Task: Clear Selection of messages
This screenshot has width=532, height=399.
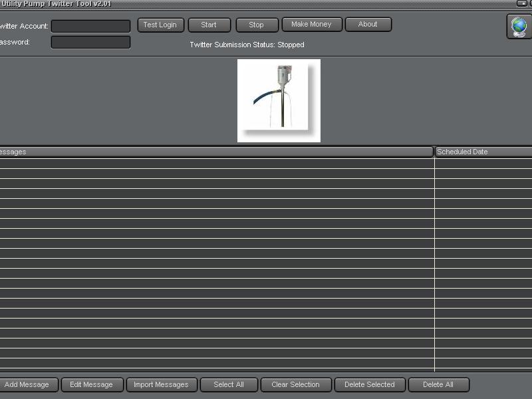Action: [296, 385]
